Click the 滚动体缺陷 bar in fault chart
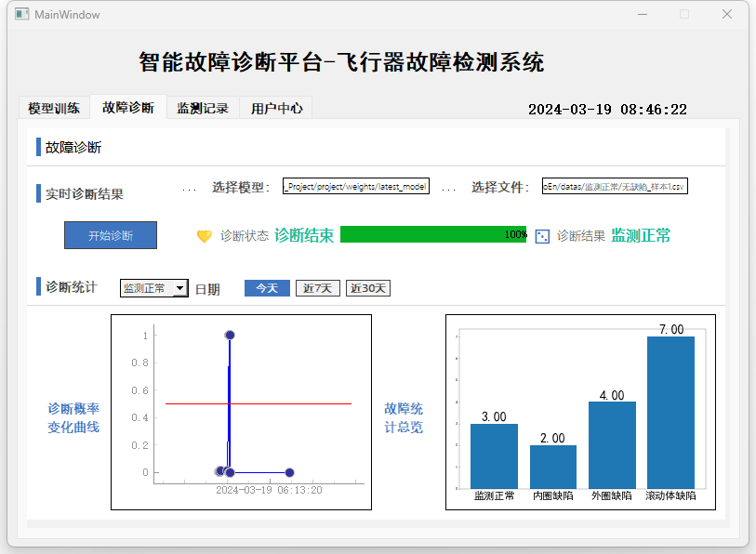The height and width of the screenshot is (554, 756). 670,412
